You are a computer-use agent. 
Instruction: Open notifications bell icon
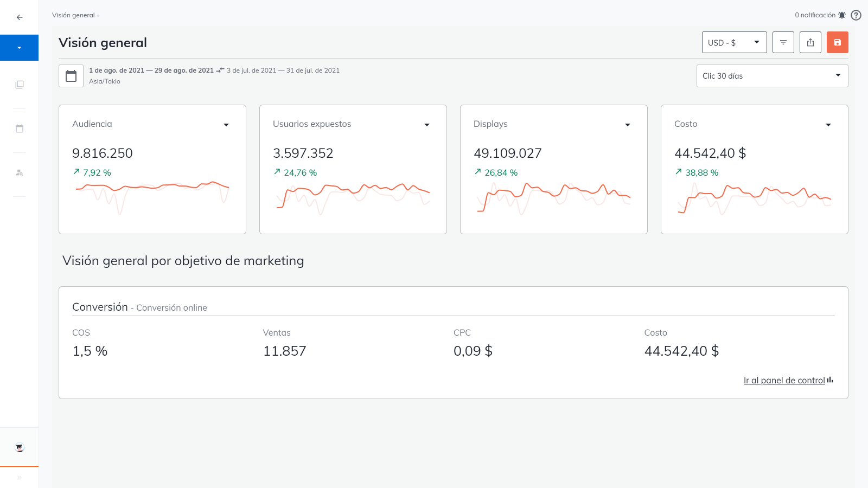pyautogui.click(x=842, y=15)
